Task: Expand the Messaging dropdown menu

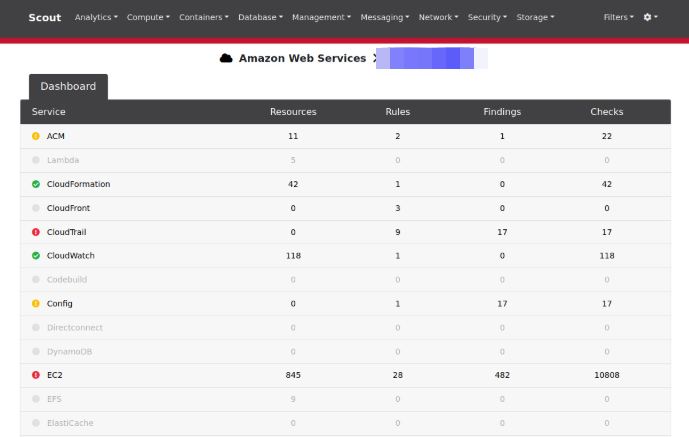Action: point(384,17)
